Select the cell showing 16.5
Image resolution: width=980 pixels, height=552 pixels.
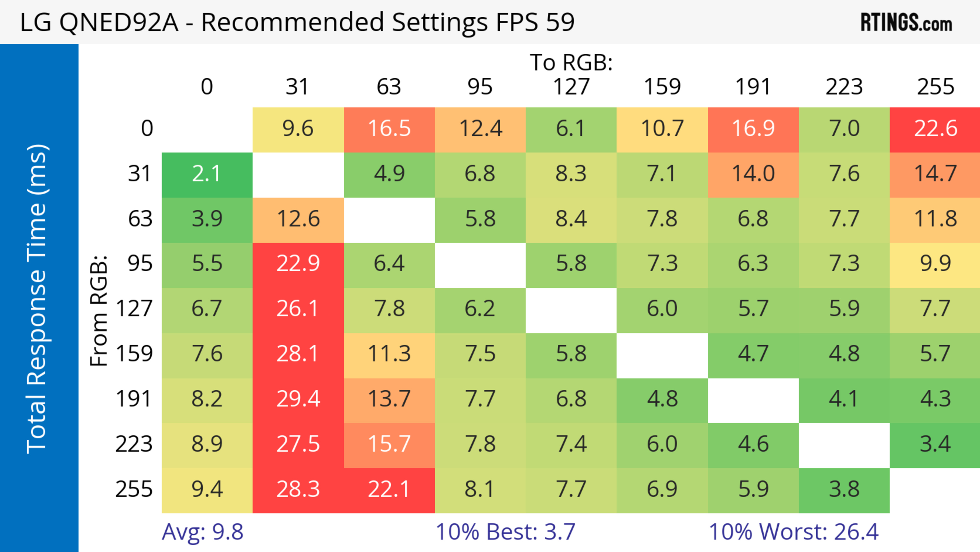pyautogui.click(x=389, y=129)
